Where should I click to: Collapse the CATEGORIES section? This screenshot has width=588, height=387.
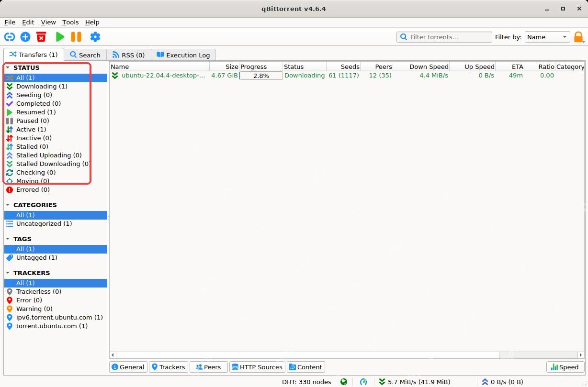click(x=8, y=205)
